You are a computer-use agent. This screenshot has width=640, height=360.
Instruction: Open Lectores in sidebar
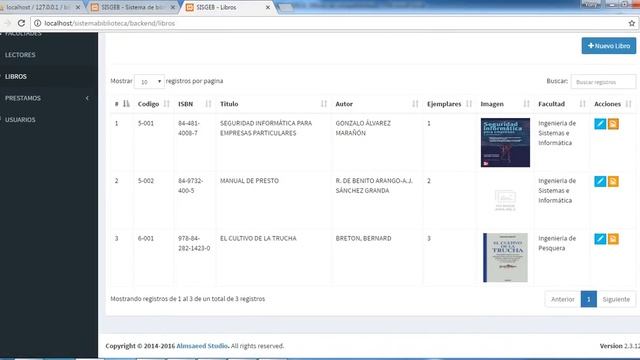[20, 55]
